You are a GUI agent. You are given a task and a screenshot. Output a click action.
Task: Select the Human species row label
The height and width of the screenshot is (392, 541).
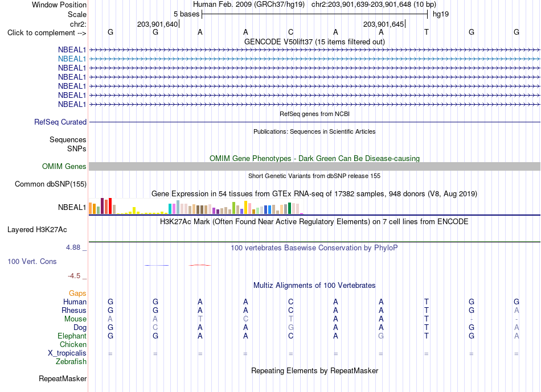click(x=75, y=302)
